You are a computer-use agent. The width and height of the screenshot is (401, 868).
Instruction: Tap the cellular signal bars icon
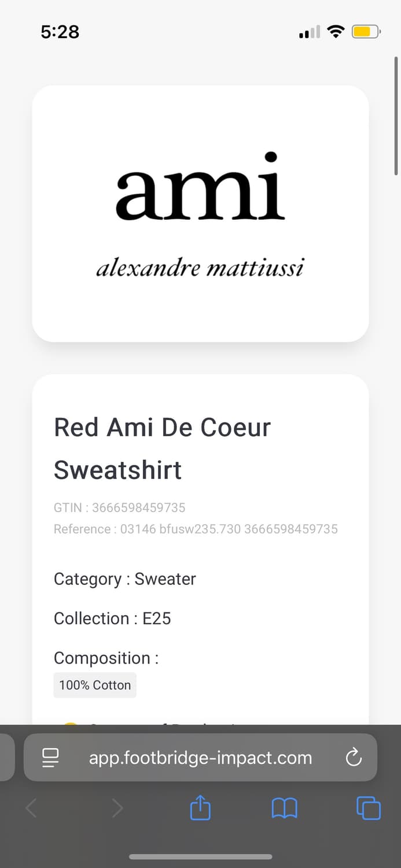pyautogui.click(x=310, y=32)
